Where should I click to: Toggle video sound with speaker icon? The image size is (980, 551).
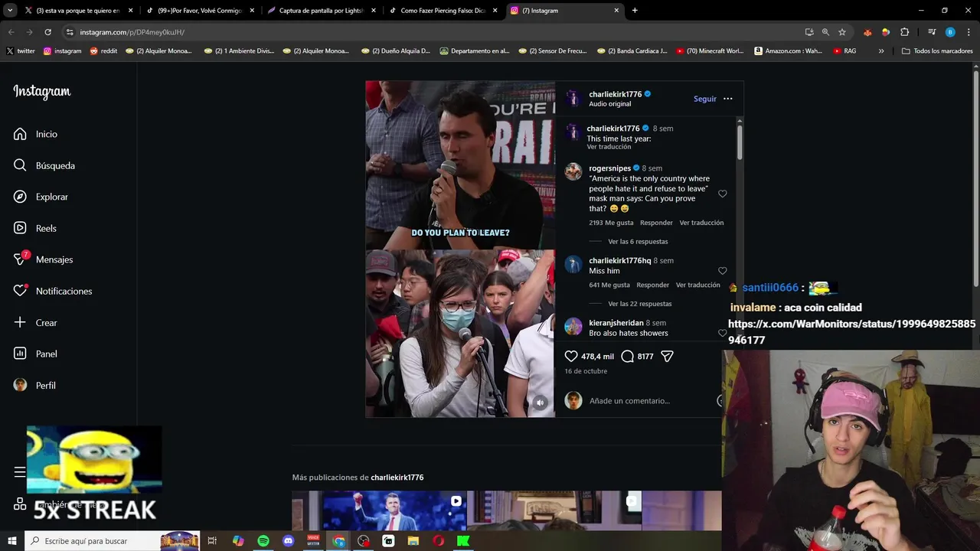pos(540,403)
